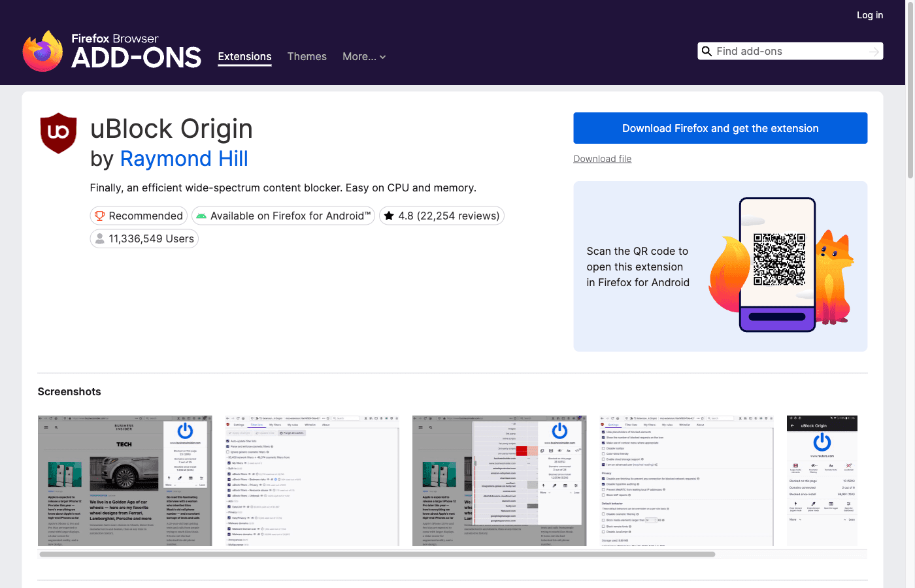Click the Log in link

870,15
